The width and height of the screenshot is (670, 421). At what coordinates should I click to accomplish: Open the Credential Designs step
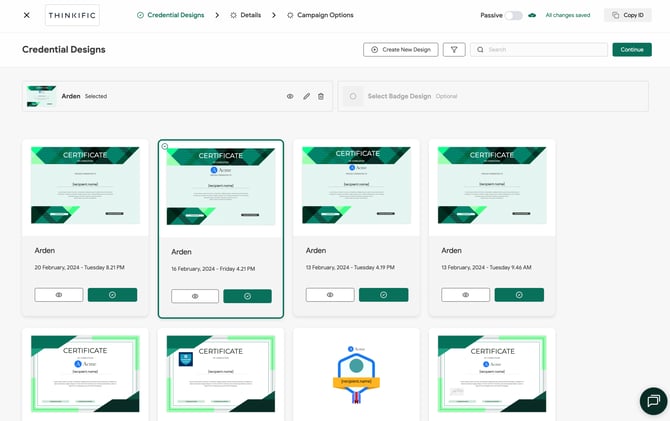170,15
